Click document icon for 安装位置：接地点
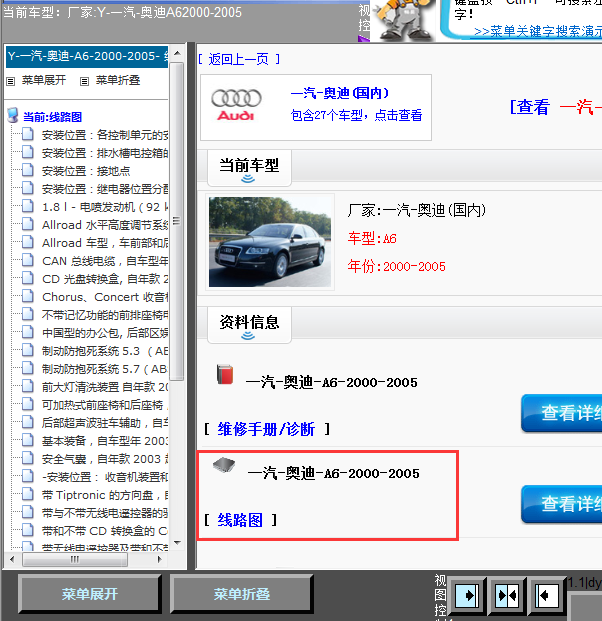Image resolution: width=602 pixels, height=621 pixels. tap(27, 170)
